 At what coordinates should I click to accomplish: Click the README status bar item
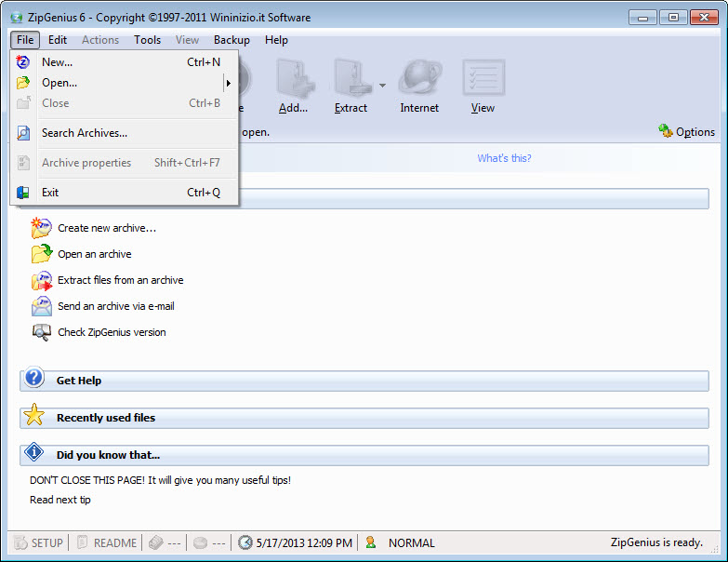pyautogui.click(x=107, y=542)
